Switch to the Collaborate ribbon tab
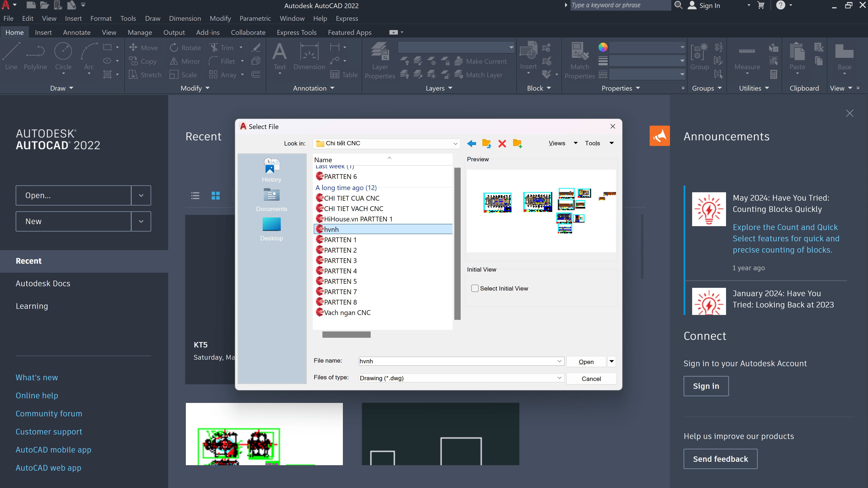The height and width of the screenshot is (488, 868). [x=248, y=32]
